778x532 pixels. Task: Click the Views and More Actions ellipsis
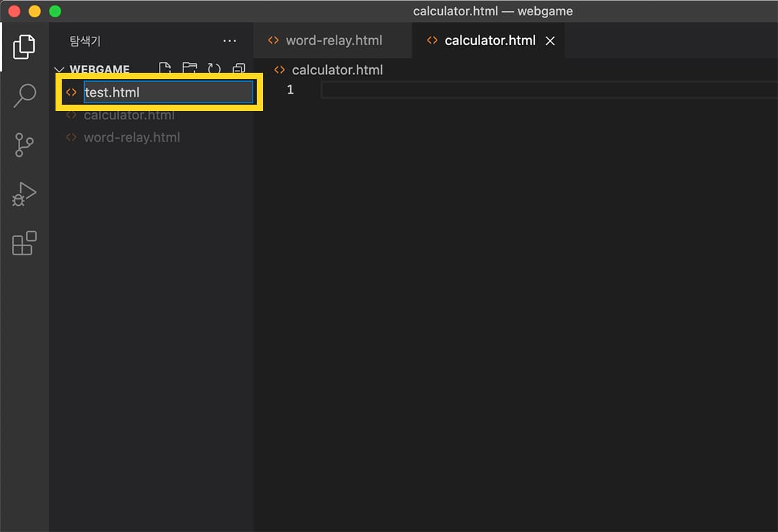pos(230,40)
